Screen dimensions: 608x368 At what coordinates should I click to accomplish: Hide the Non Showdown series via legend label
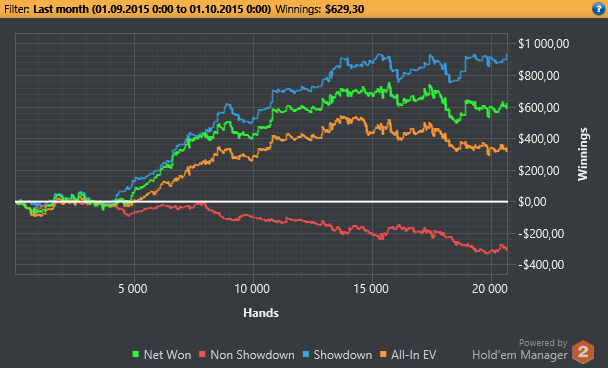252,355
